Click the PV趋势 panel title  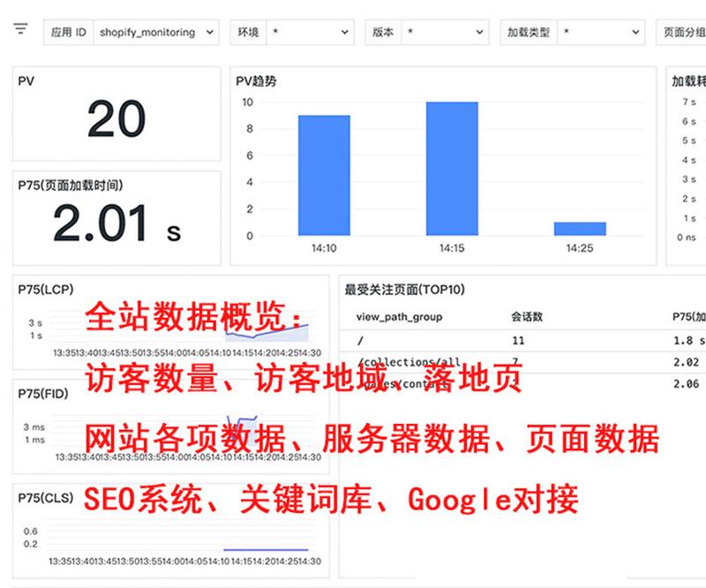tap(256, 81)
